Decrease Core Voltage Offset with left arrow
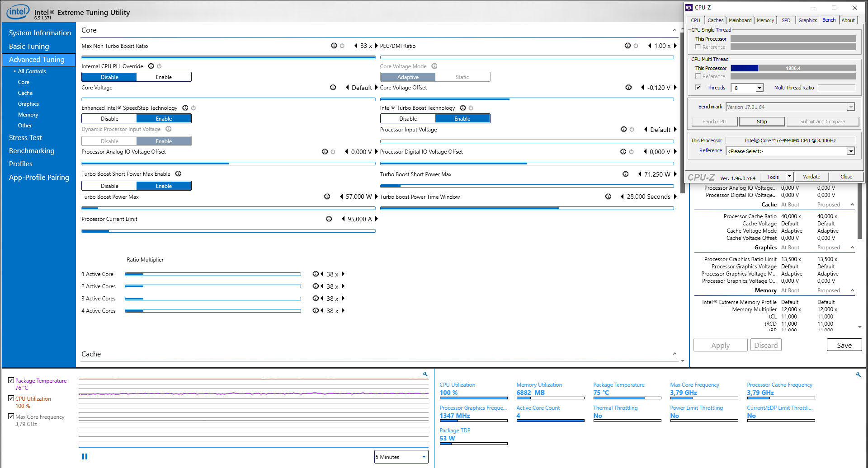The image size is (868, 468). click(642, 88)
